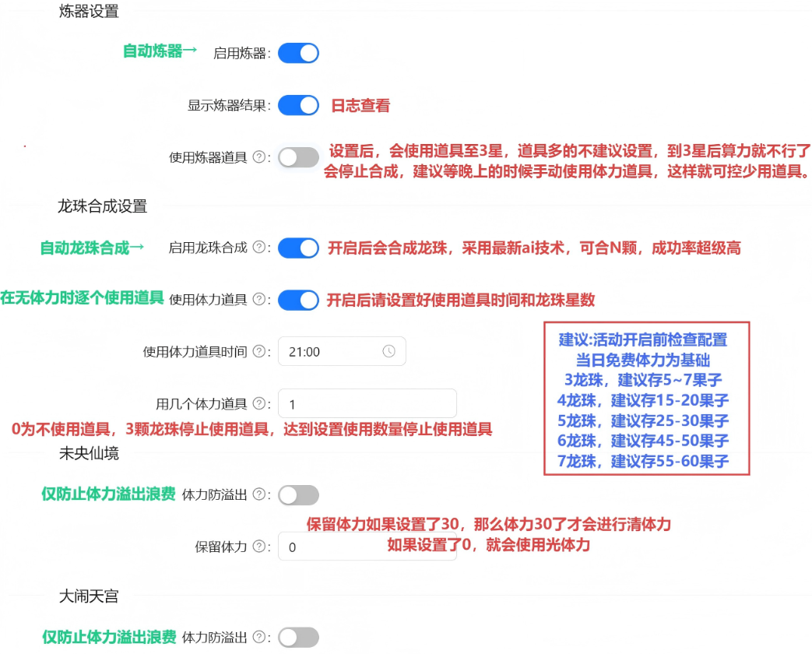Click into the 保留体力 input field
Screen dimensions: 812x654
[x=367, y=547]
